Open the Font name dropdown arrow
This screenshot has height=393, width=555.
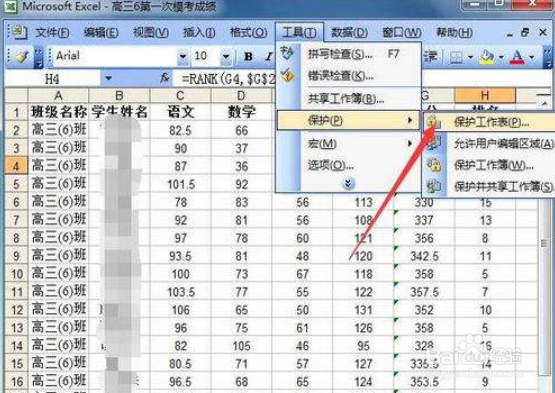[183, 56]
